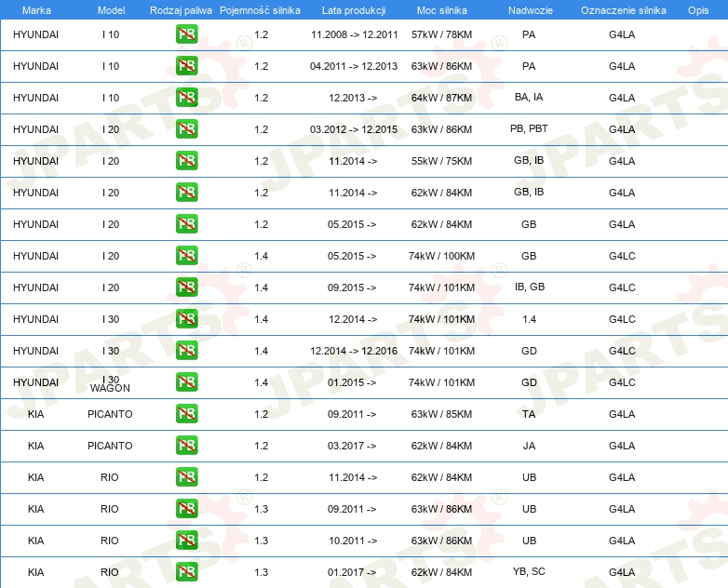This screenshot has height=588, width=728.
Task: Click power value 64kW / 87KM
Action: [x=441, y=98]
